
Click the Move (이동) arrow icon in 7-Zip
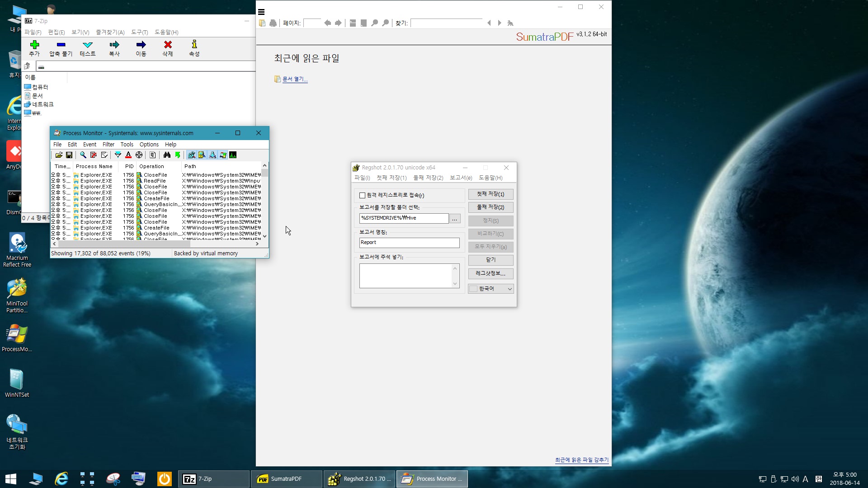141,45
